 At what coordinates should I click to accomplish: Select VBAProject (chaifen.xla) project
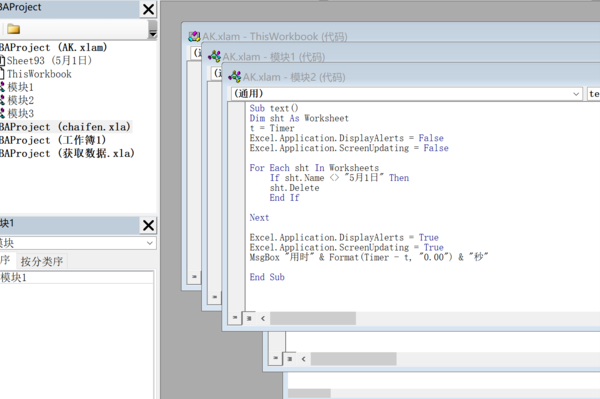(65, 127)
